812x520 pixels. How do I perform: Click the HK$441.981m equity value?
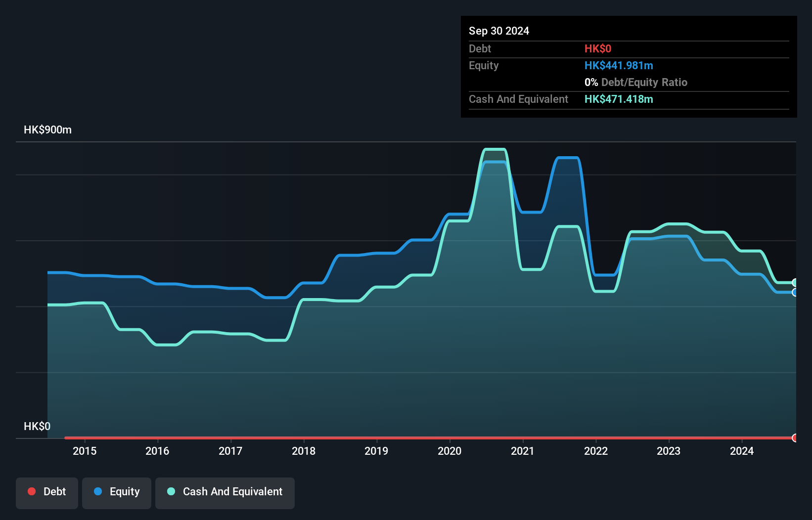pyautogui.click(x=619, y=65)
